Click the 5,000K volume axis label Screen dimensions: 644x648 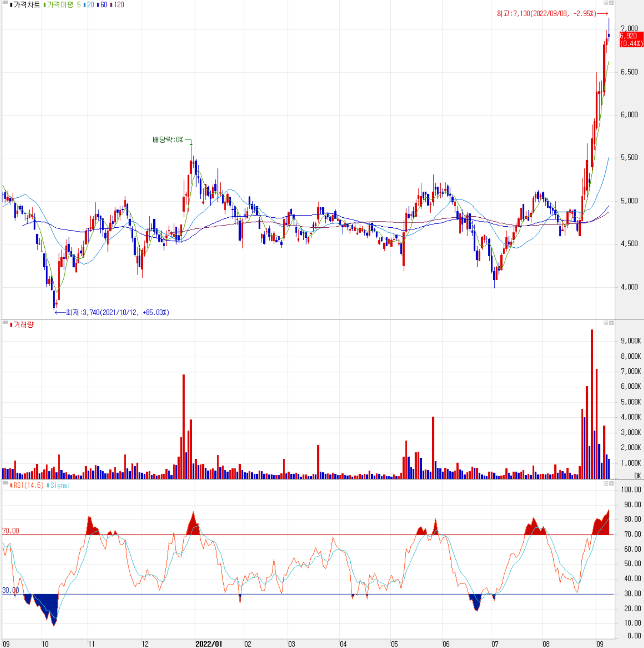631,402
